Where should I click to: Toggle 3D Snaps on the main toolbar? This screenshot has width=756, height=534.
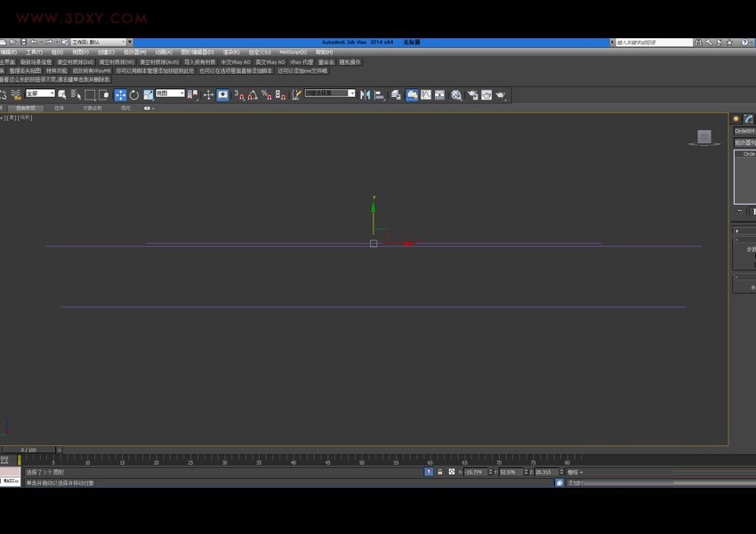coord(239,95)
